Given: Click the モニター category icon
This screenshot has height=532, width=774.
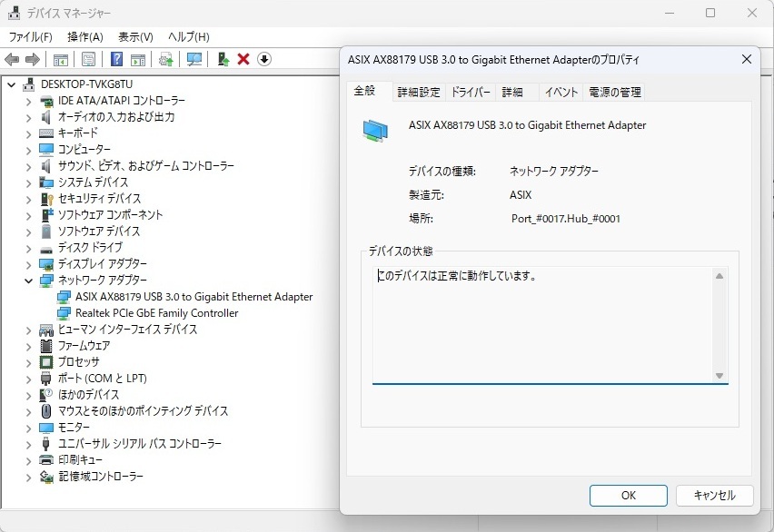Looking at the screenshot, I should pyautogui.click(x=46, y=428).
